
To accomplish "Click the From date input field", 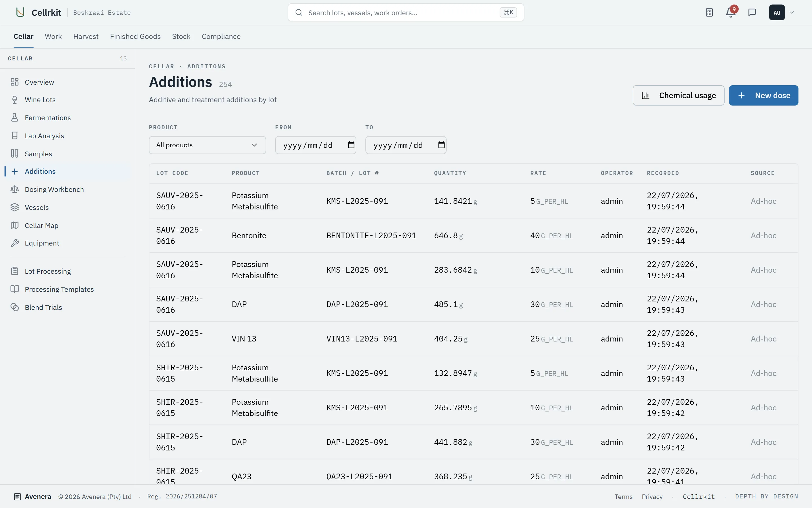I will (315, 145).
